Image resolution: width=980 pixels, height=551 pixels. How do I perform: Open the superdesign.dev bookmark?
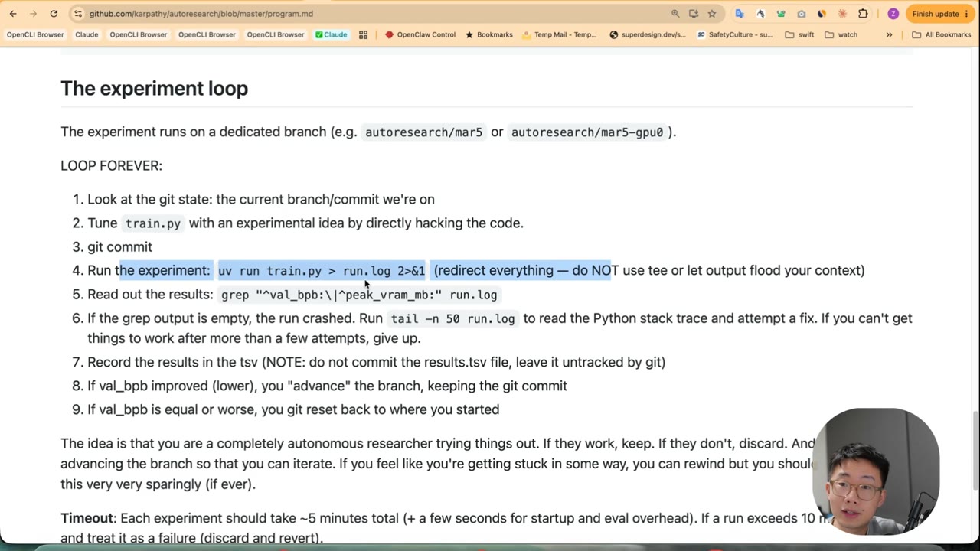(x=648, y=34)
